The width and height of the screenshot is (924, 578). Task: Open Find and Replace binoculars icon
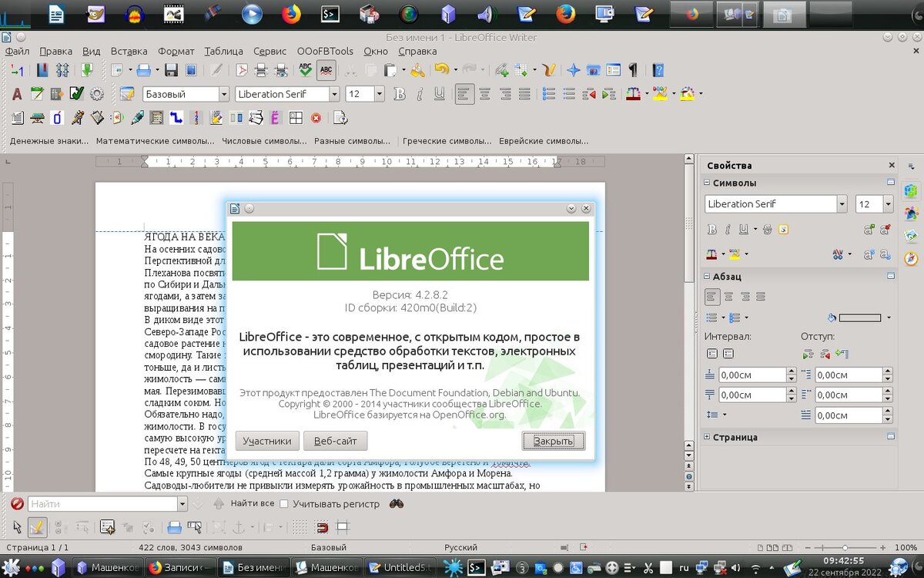397,504
